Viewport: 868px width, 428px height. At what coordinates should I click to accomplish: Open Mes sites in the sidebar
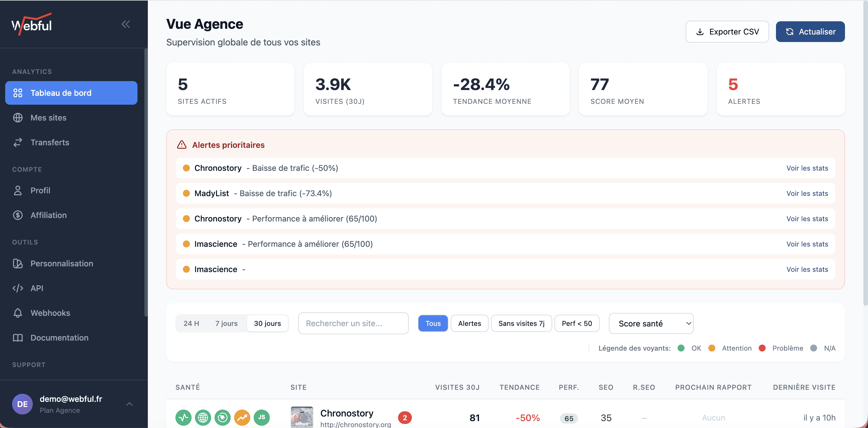[x=48, y=118]
